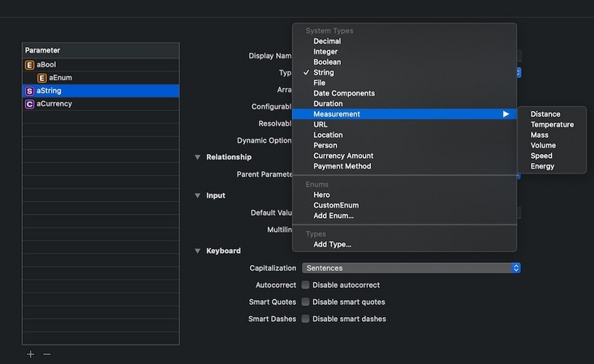This screenshot has width=594, height=364.
Task: Collapse the Keyboard section triangle
Action: click(197, 251)
